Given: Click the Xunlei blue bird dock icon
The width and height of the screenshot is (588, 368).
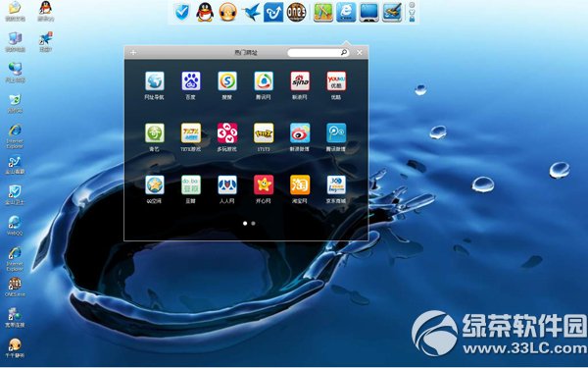Looking at the screenshot, I should [x=251, y=12].
